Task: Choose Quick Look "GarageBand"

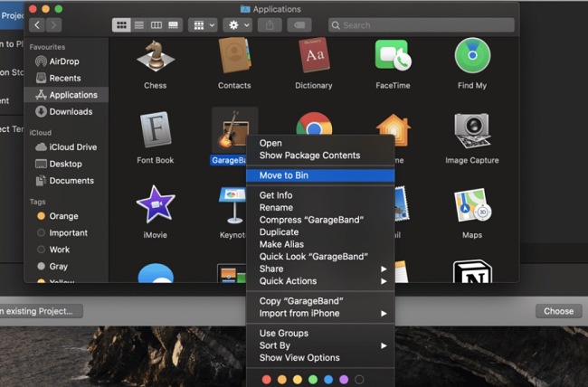Action: pos(320,257)
